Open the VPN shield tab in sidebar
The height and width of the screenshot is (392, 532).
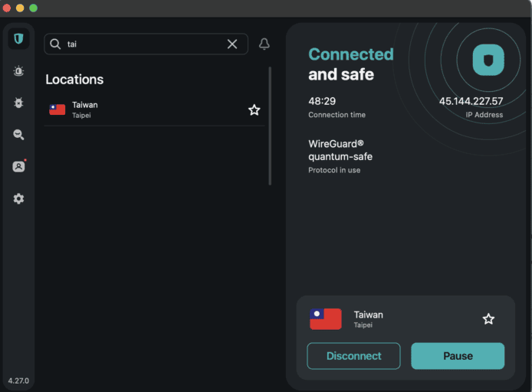[18, 38]
